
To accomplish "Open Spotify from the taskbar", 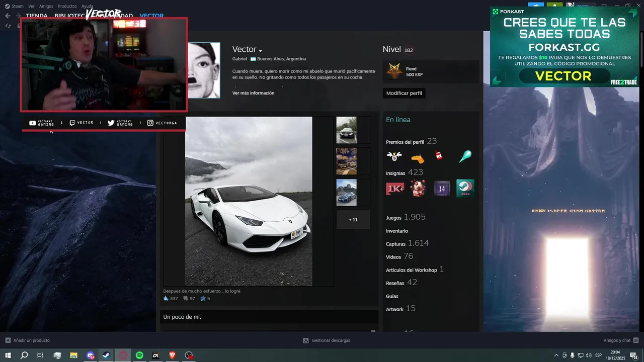I will (x=139, y=355).
